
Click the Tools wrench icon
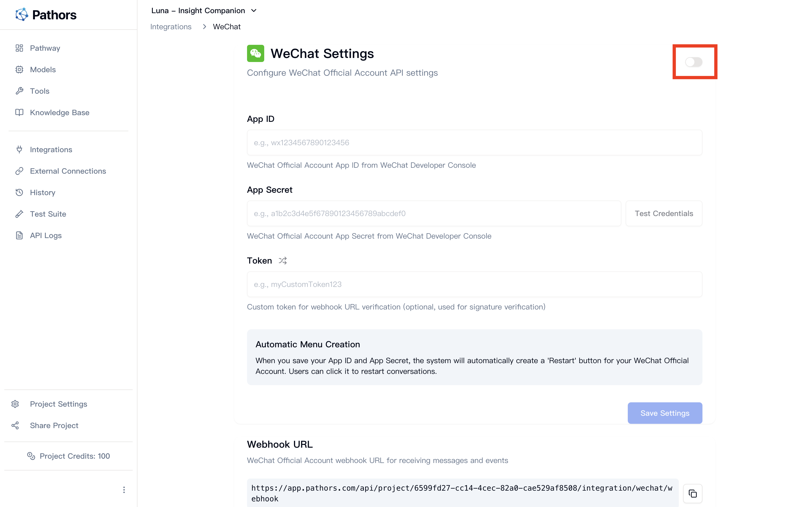19,91
